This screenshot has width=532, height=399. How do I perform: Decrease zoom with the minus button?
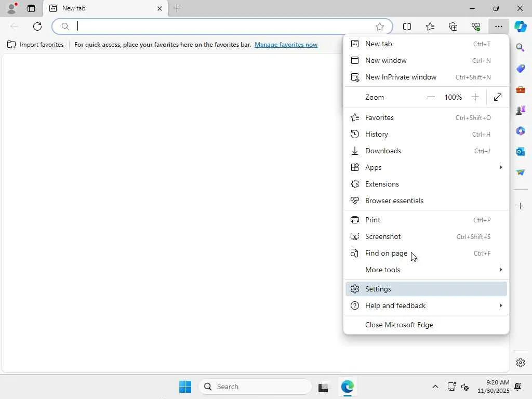(431, 97)
